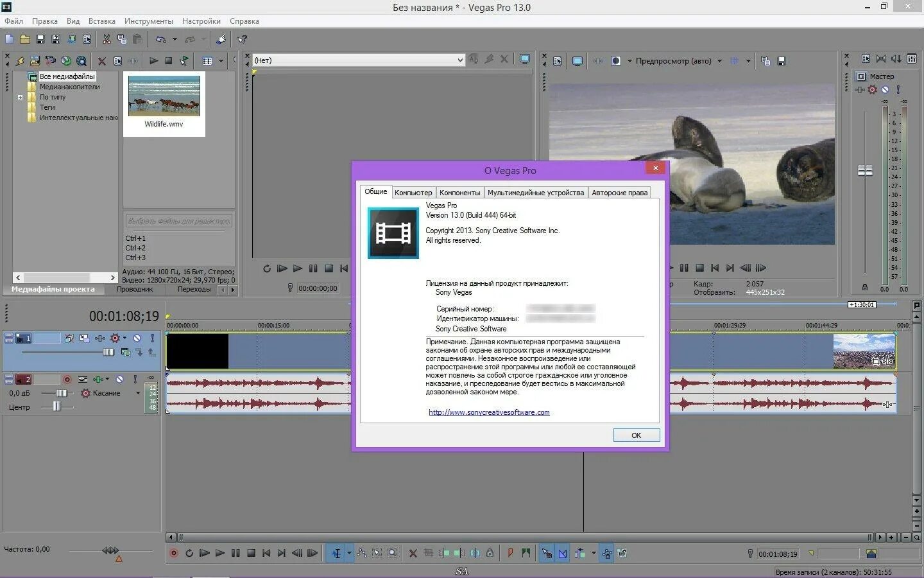Switch to Переходы tab below media panel

(194, 289)
